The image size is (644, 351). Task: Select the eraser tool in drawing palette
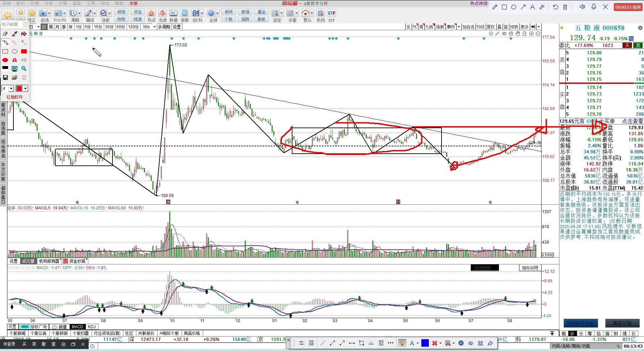click(5, 34)
